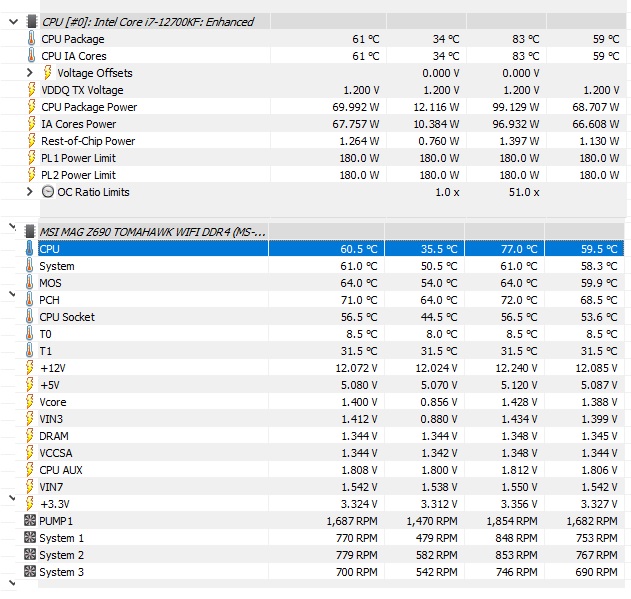The width and height of the screenshot is (631, 599).
Task: Click the +12V lightning bolt icon
Action: coord(30,368)
